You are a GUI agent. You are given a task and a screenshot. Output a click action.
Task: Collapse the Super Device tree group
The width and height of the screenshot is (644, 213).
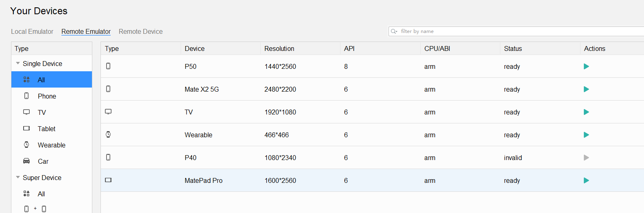click(17, 177)
